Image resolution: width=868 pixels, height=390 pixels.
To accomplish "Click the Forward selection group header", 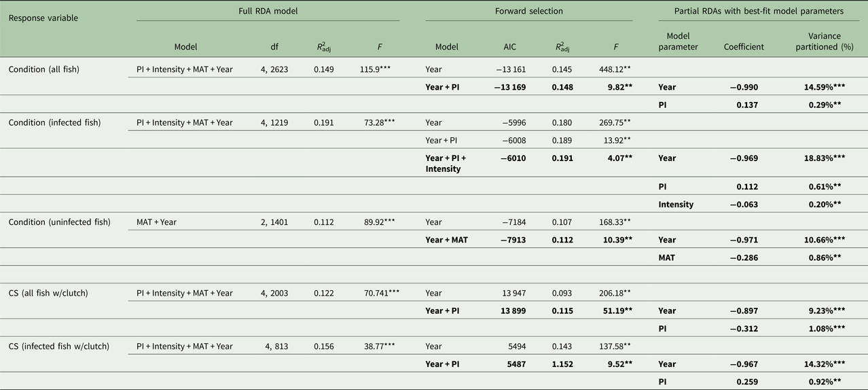I will coord(528,12).
